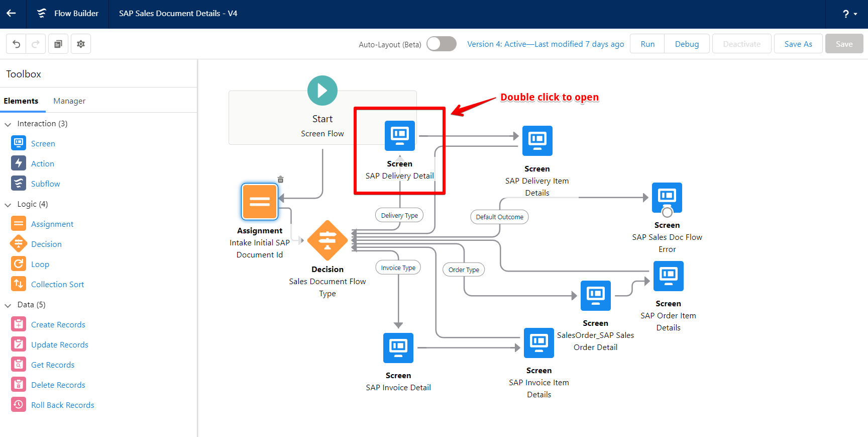
Task: Select the Intake Initial SAP Document Id assignment node
Action: [260, 202]
